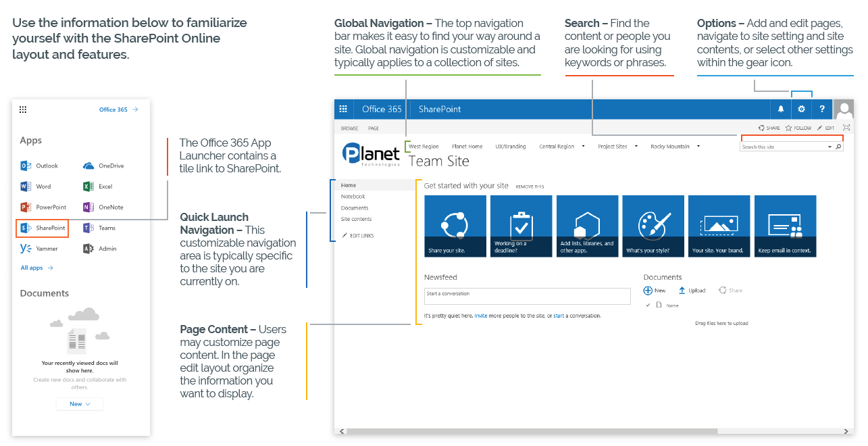Click the Name column header in Documents
Screen dimensions: 868x446
click(672, 305)
